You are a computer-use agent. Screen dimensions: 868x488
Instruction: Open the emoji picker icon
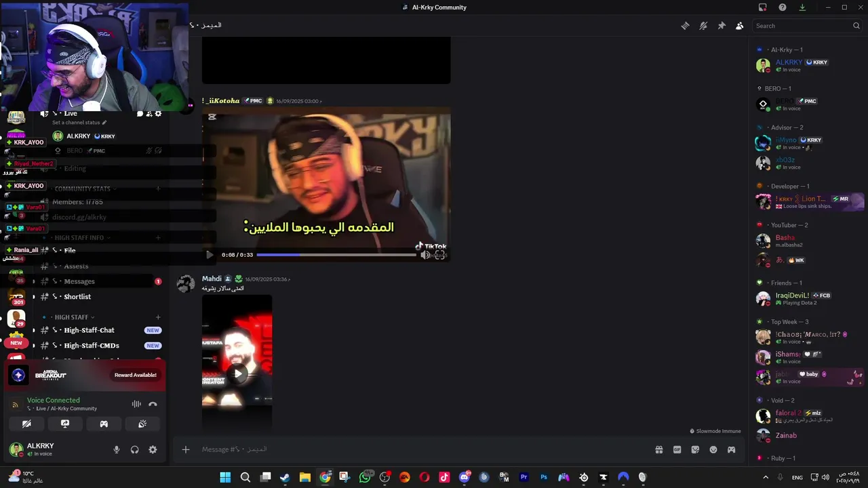[713, 449]
